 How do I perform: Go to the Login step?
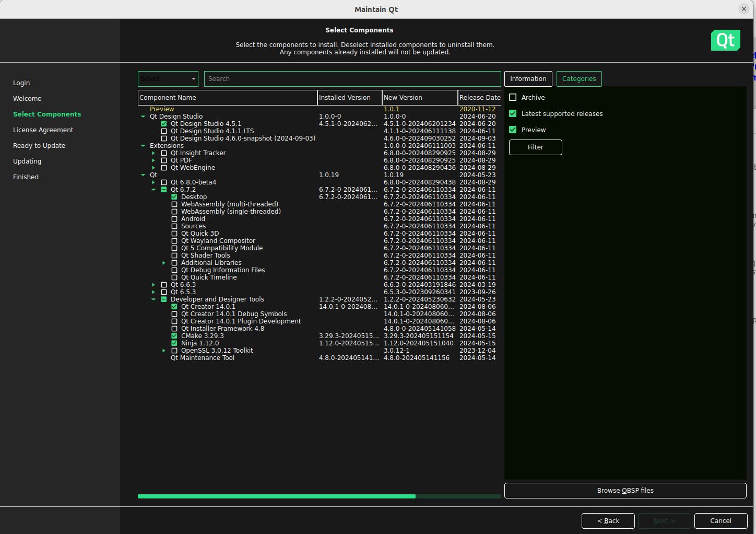pyautogui.click(x=21, y=83)
